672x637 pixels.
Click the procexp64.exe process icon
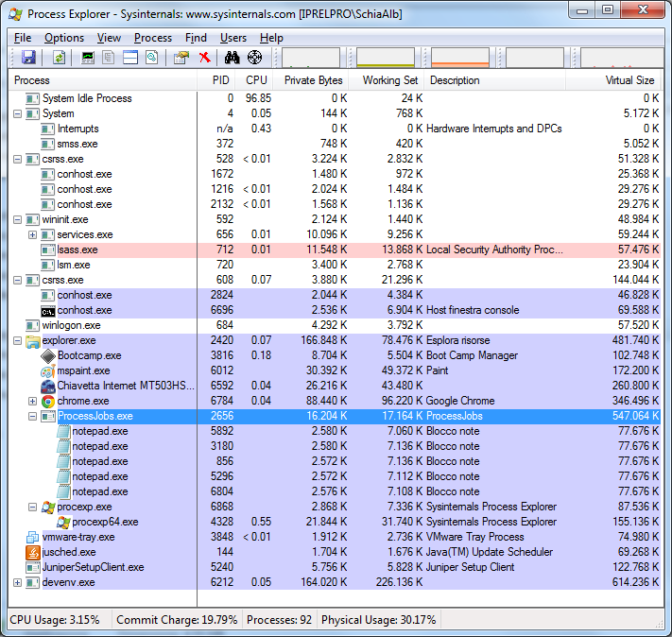click(63, 522)
